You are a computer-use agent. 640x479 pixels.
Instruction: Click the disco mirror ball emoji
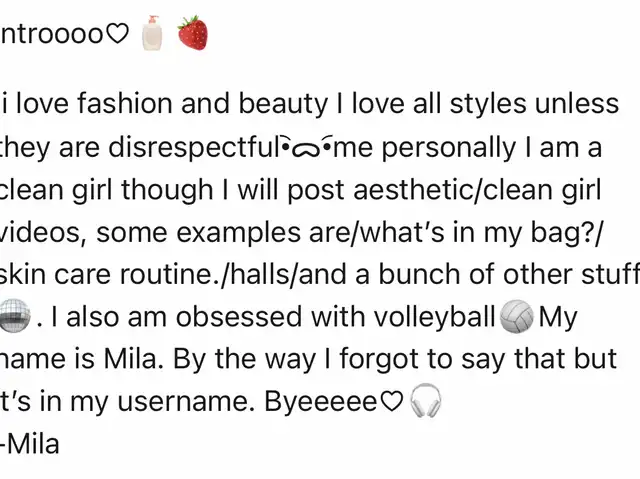pyautogui.click(x=14, y=315)
